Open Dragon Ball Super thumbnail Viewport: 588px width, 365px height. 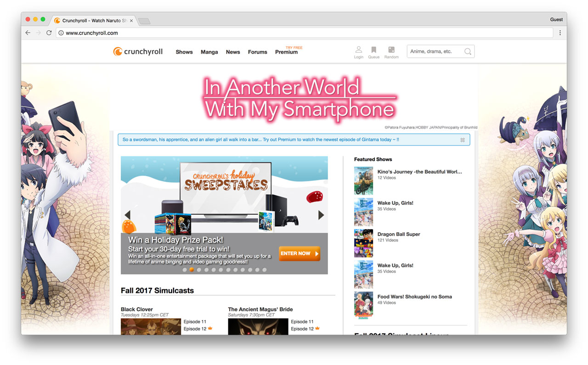click(x=363, y=243)
